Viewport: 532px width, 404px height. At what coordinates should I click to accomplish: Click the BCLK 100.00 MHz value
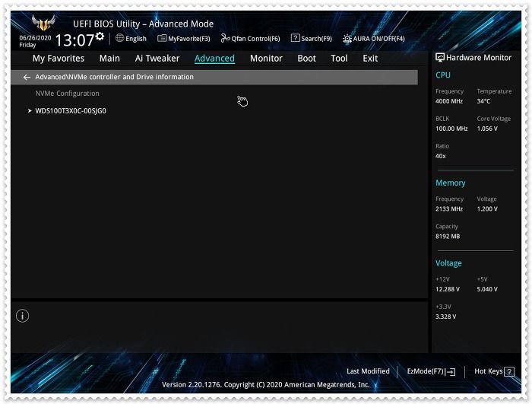(x=451, y=129)
